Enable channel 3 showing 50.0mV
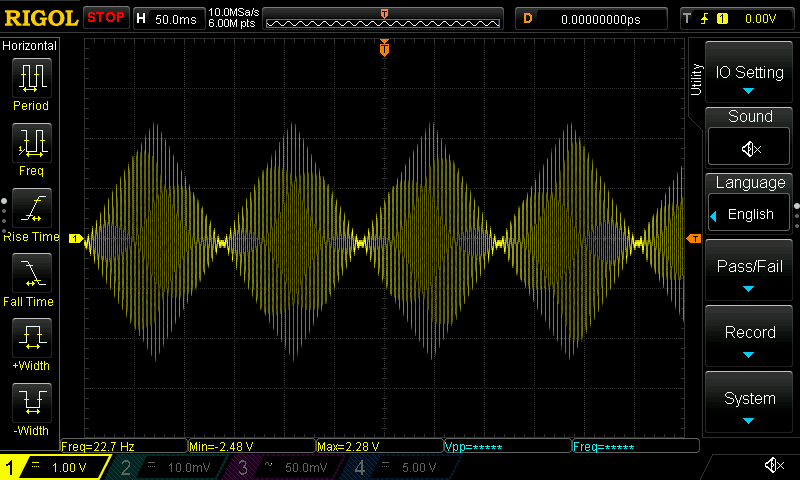800x480 pixels. tap(284, 467)
